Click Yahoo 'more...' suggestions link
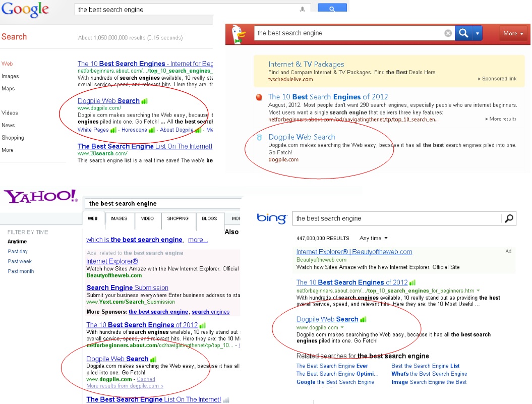The height and width of the screenshot is (404, 532). [x=198, y=240]
